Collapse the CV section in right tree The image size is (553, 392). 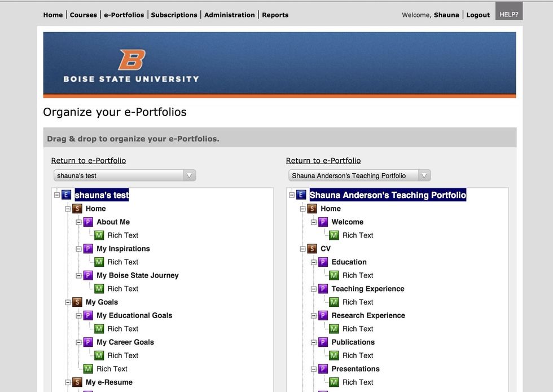pos(302,249)
